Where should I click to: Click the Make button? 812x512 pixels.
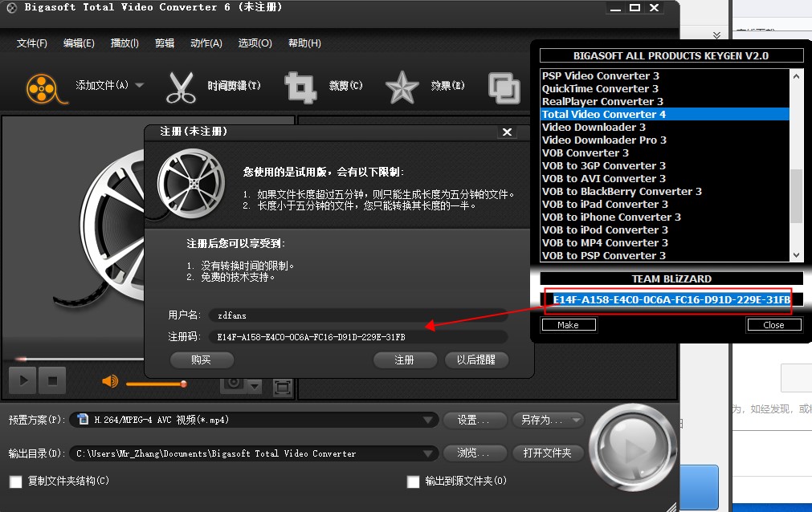(568, 325)
